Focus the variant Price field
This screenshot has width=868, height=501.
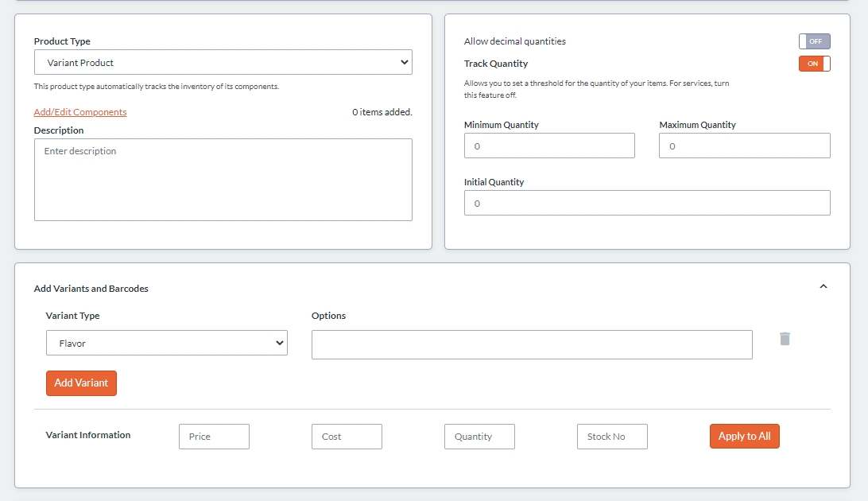(x=214, y=437)
